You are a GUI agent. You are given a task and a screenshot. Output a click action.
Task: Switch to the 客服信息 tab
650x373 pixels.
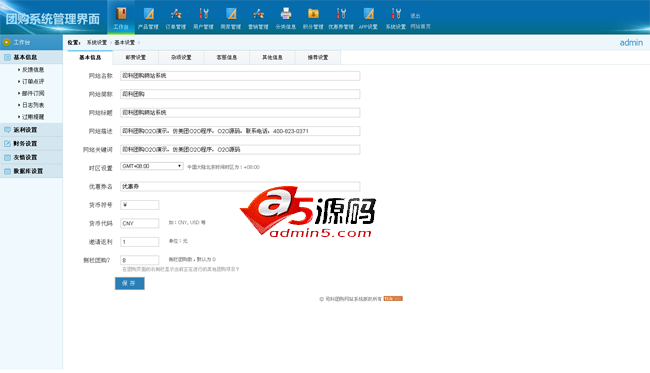point(227,58)
